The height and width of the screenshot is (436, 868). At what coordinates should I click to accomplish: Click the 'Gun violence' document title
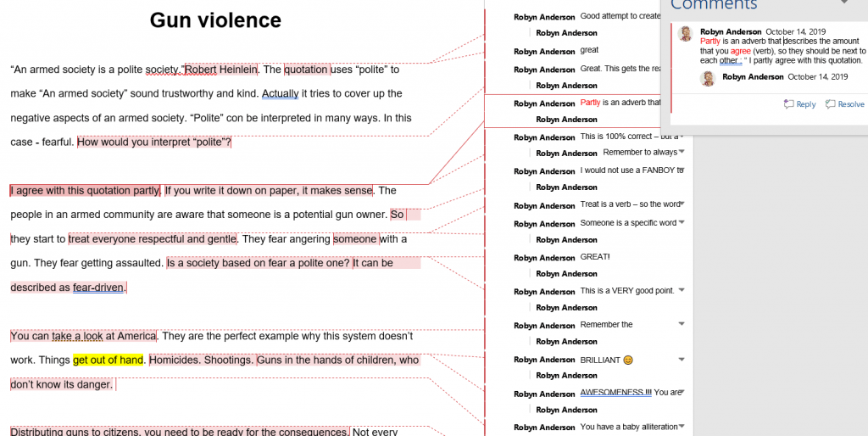(215, 20)
